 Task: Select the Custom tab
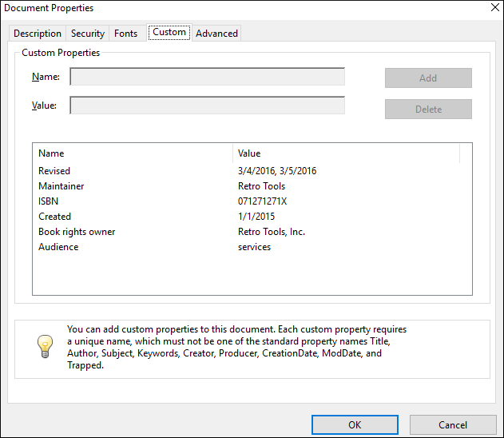pos(169,33)
